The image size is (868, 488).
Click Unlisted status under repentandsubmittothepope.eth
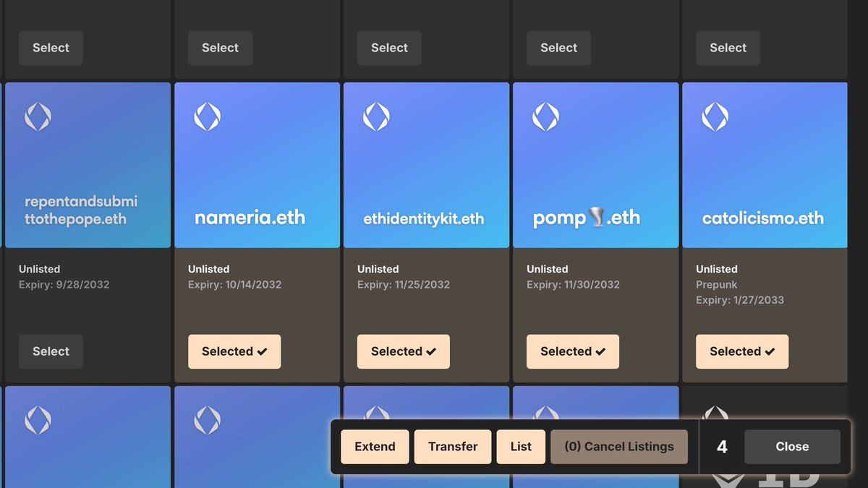click(39, 269)
